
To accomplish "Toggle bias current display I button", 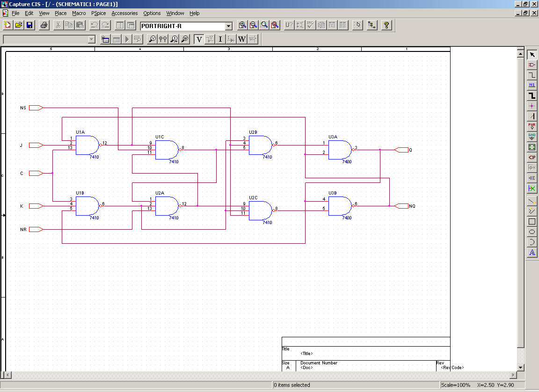I will (x=220, y=39).
